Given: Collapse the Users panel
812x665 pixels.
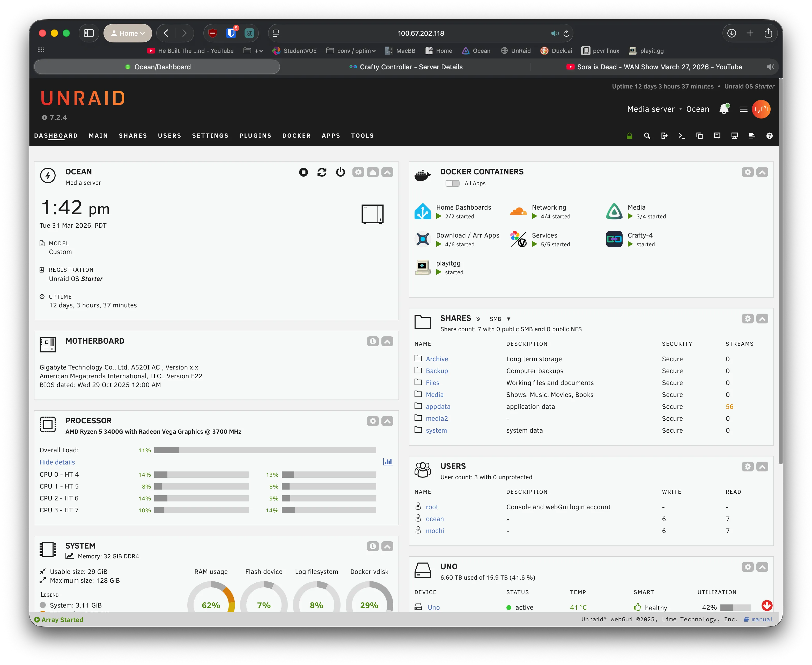Looking at the screenshot, I should 762,467.
